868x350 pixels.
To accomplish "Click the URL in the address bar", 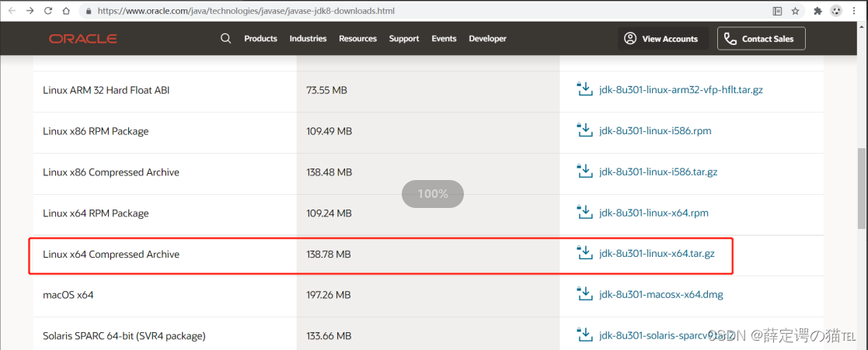I will point(246,11).
